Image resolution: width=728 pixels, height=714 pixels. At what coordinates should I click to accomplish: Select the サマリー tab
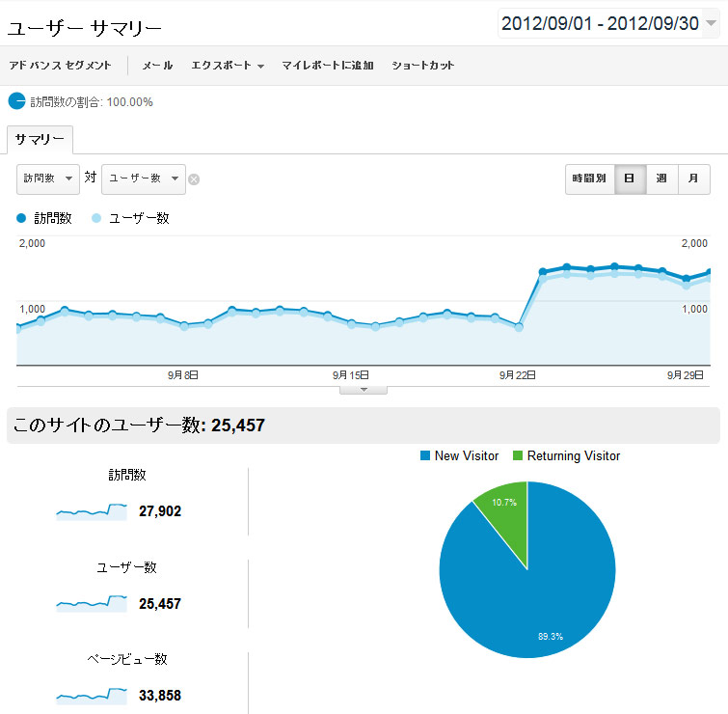click(x=40, y=140)
